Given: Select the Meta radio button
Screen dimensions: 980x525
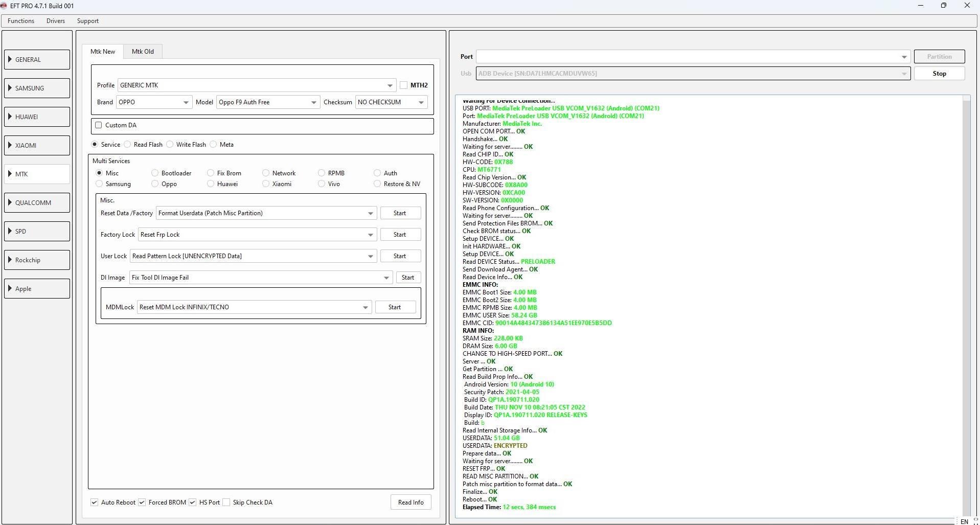Looking at the screenshot, I should coord(213,145).
